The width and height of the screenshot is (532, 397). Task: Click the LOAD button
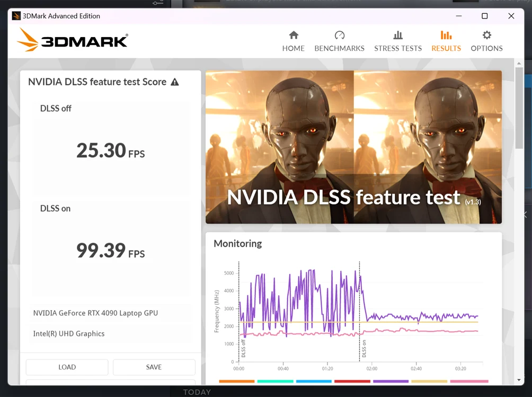tap(67, 367)
